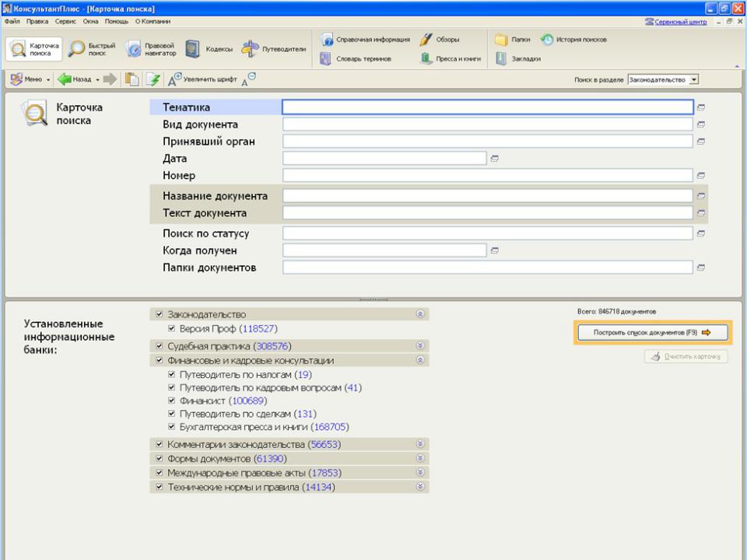Open the calendar icon beside the Дата field
This screenshot has width=747, height=560.
coord(495,159)
